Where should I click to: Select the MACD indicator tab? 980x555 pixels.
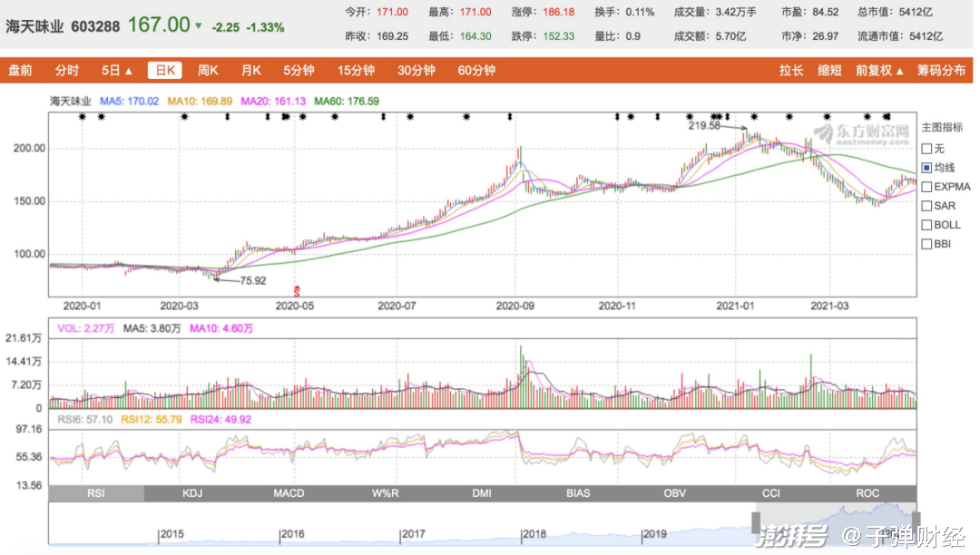pos(289,493)
